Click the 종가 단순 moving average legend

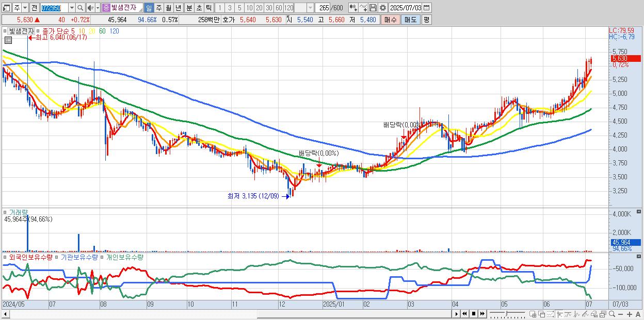coord(55,31)
